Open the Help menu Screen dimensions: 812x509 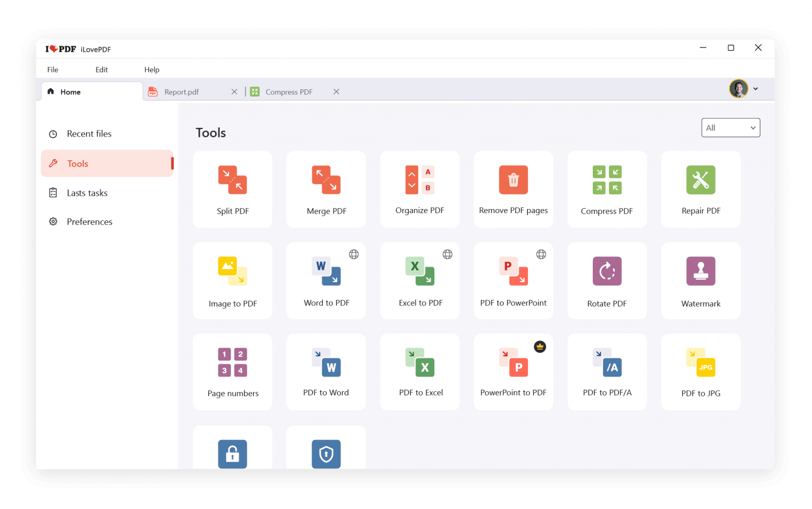(x=152, y=70)
